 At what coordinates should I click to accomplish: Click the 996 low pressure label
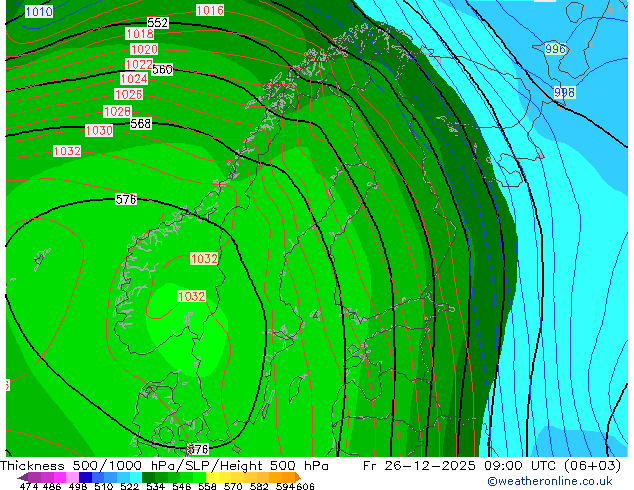click(x=555, y=49)
